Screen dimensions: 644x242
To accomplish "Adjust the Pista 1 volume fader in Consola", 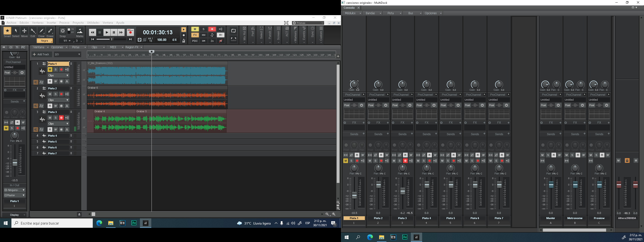I will coord(354,196).
